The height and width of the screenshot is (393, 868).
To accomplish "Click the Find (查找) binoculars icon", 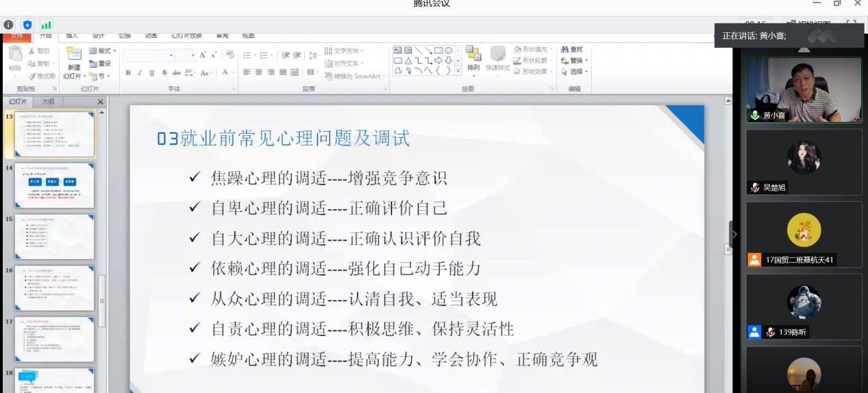I will 565,49.
